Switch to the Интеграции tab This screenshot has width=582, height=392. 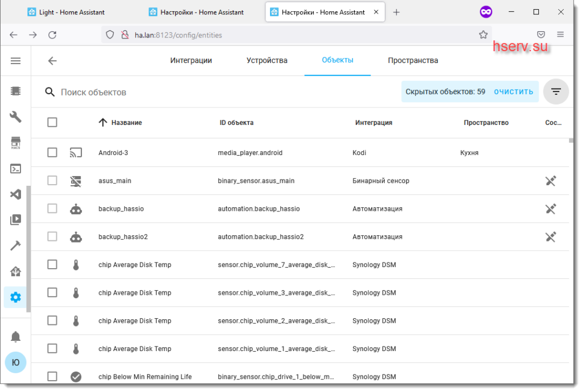(191, 60)
